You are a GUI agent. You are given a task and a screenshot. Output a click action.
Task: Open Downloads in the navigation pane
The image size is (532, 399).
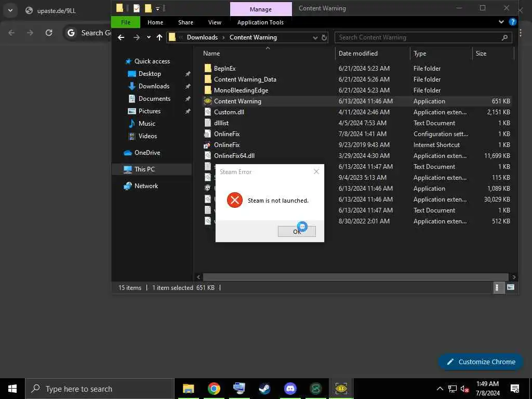(x=154, y=86)
